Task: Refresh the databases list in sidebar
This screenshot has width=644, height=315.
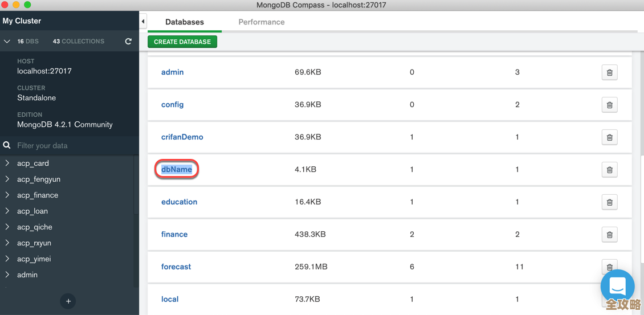Action: 128,42
